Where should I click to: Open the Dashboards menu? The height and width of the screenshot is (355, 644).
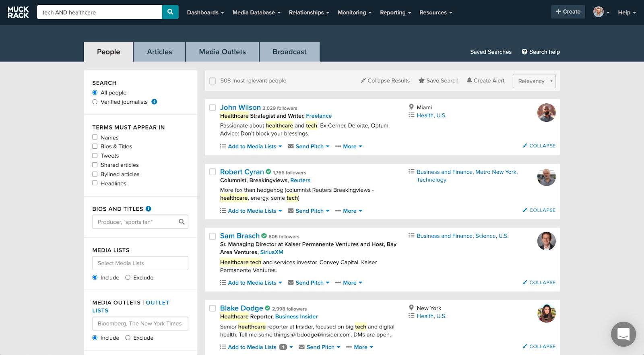pos(205,12)
